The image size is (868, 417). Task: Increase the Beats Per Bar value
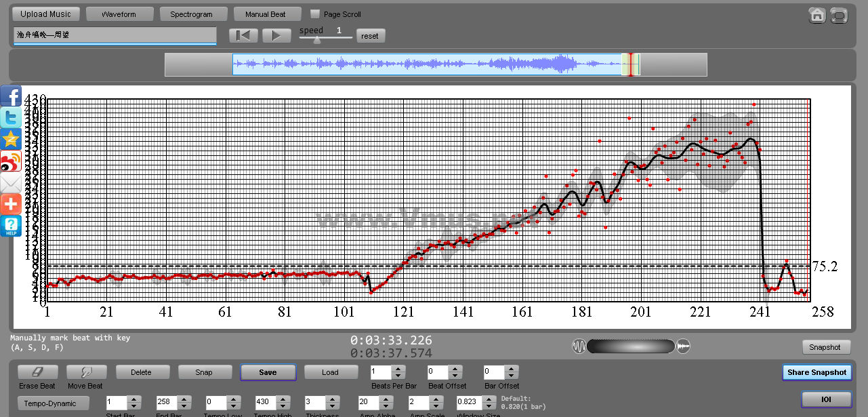point(398,369)
